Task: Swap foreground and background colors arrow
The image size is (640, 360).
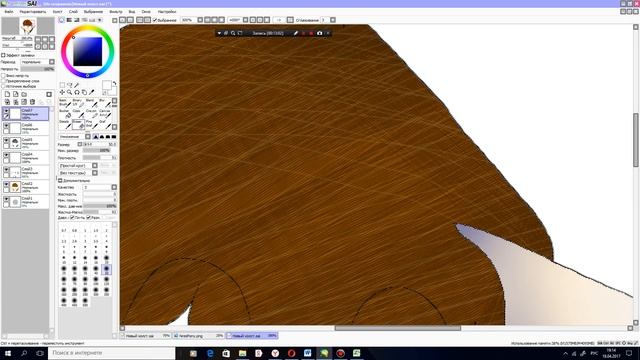Action: (x=114, y=83)
